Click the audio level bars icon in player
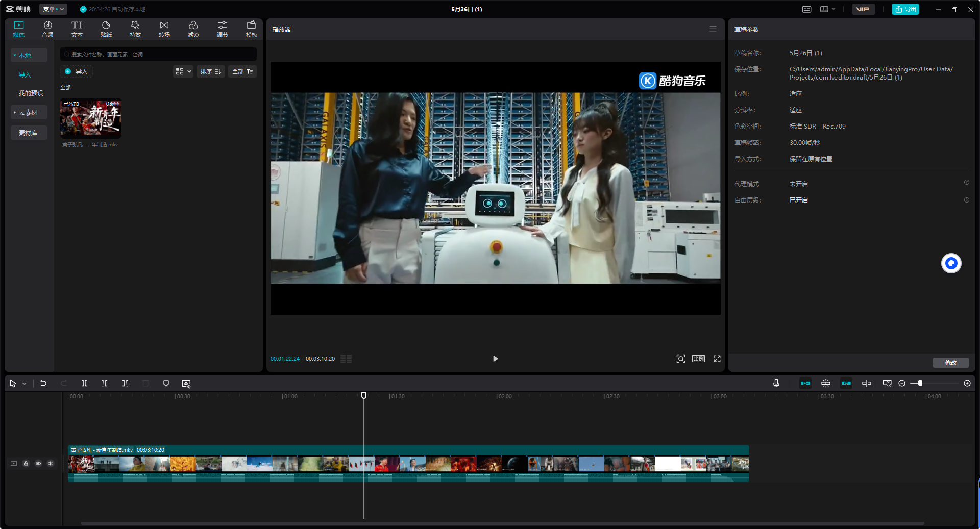The width and height of the screenshot is (980, 529). point(346,359)
